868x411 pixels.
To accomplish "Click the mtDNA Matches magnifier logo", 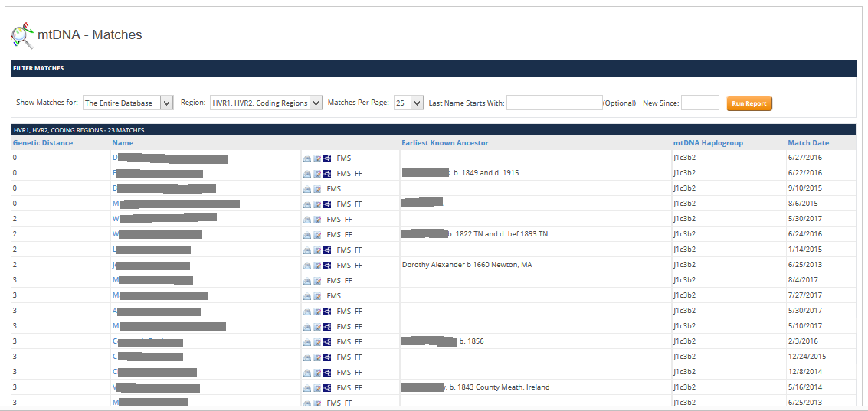I will (x=22, y=36).
